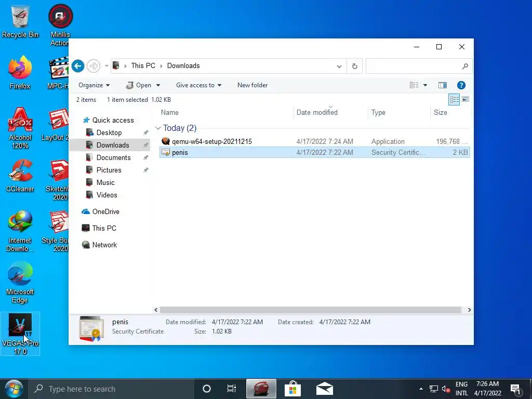This screenshot has height=399, width=532.
Task: Open Task View on the taskbar
Action: (232, 389)
